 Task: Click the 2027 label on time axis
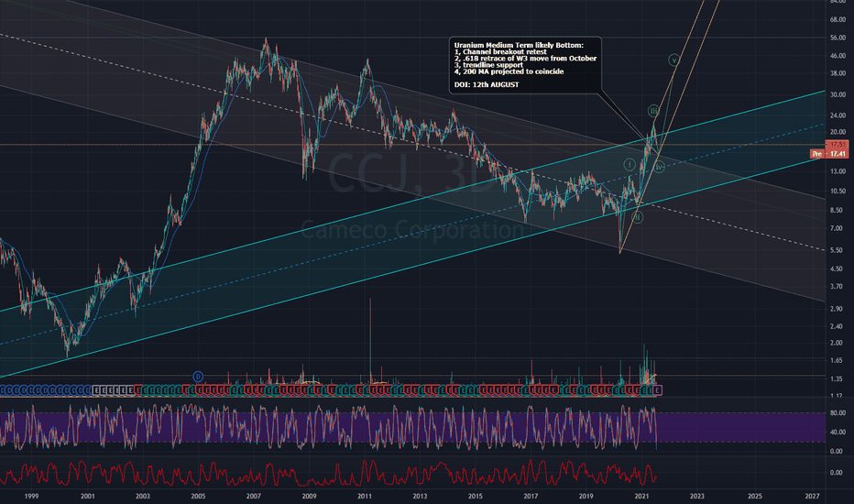point(812,497)
